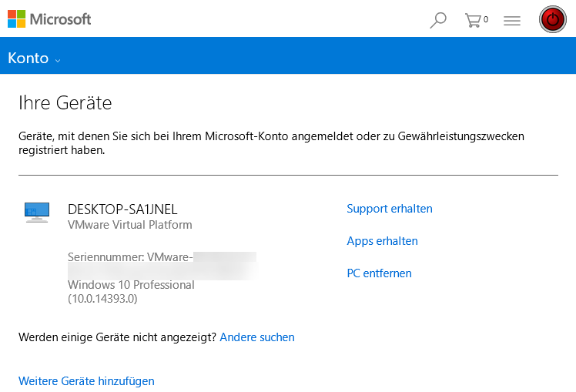Viewport: 576px width, 392px height.
Task: Follow the Andere suchen link
Action: 257,337
